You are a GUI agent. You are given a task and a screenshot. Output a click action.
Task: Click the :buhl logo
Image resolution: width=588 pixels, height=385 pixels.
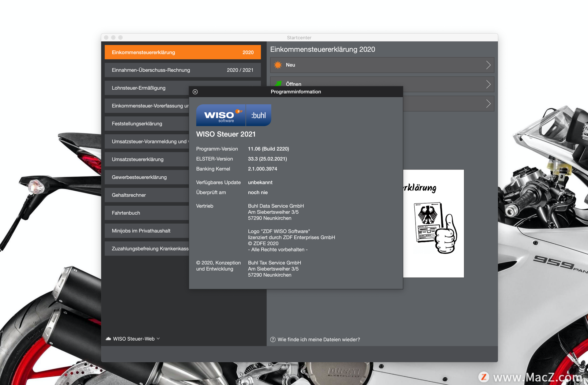click(259, 115)
